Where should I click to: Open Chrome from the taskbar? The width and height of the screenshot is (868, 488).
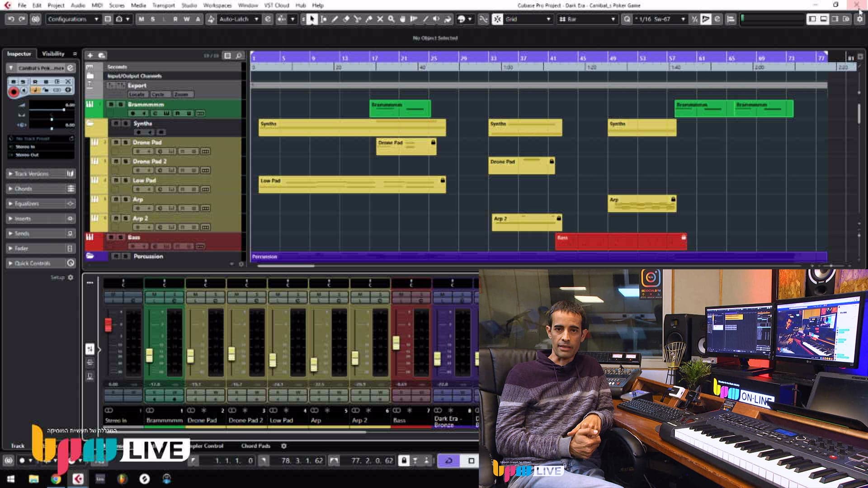(x=56, y=479)
